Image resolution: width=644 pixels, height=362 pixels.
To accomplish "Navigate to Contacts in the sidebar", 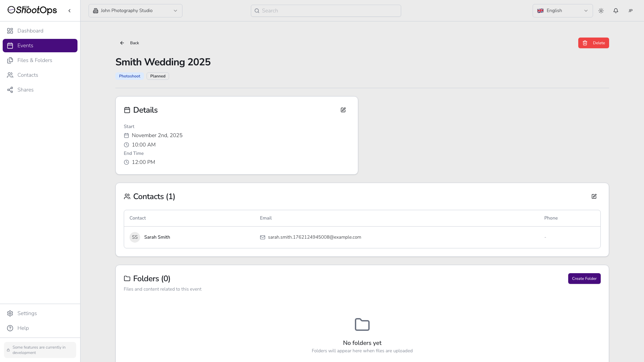I will click(28, 75).
